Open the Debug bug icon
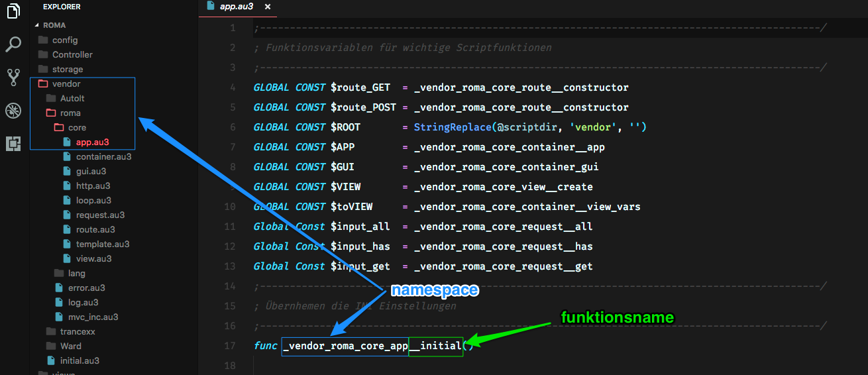Viewport: 868px width, 375px height. click(13, 111)
